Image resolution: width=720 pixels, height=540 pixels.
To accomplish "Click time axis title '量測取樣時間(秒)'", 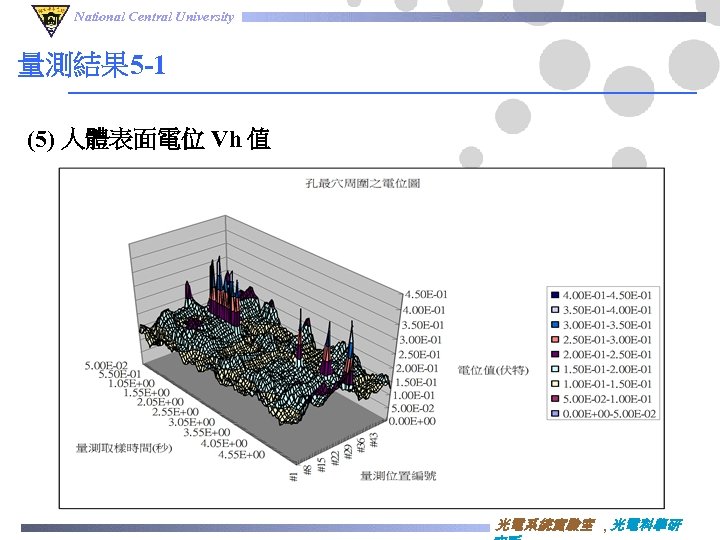I will pos(124,448).
